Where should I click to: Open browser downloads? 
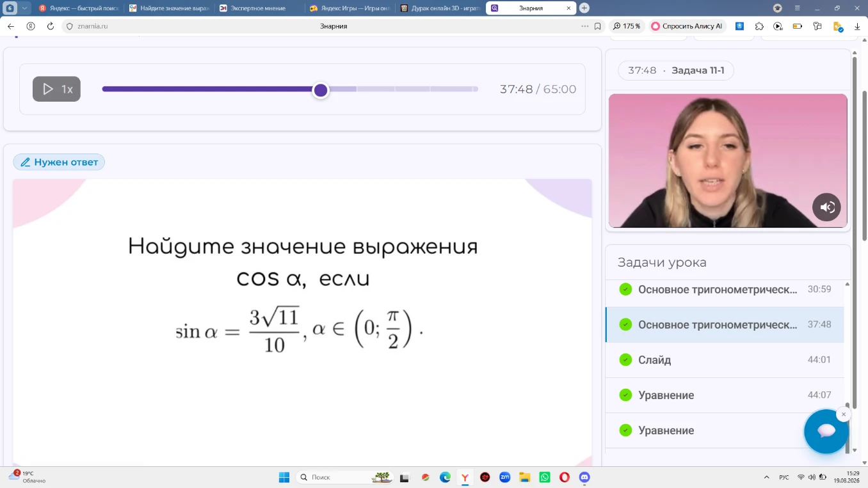[x=856, y=26]
